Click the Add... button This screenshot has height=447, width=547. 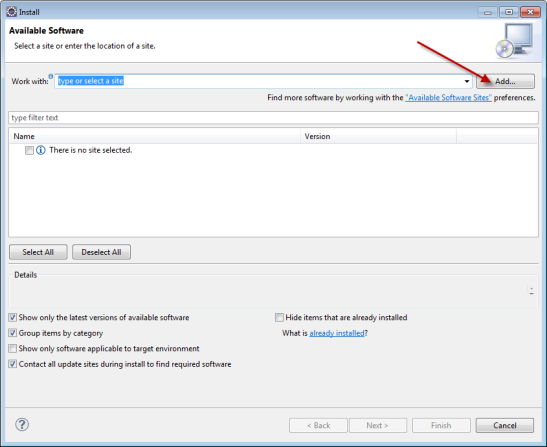(x=505, y=81)
